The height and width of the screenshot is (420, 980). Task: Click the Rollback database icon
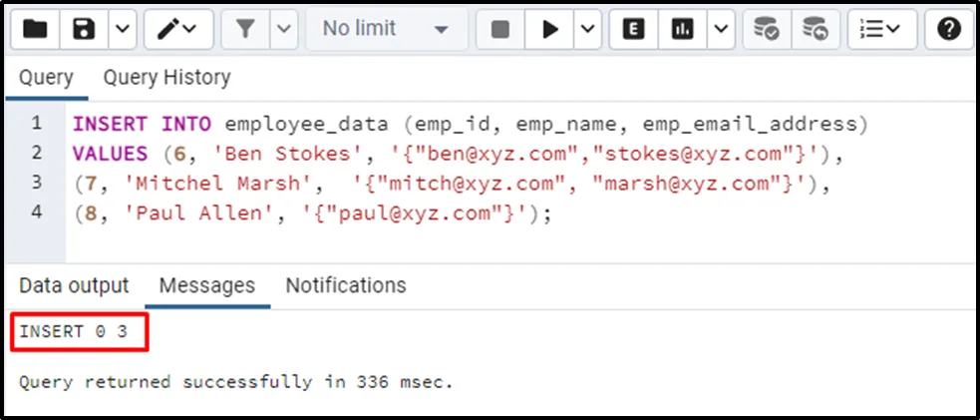[815, 30]
